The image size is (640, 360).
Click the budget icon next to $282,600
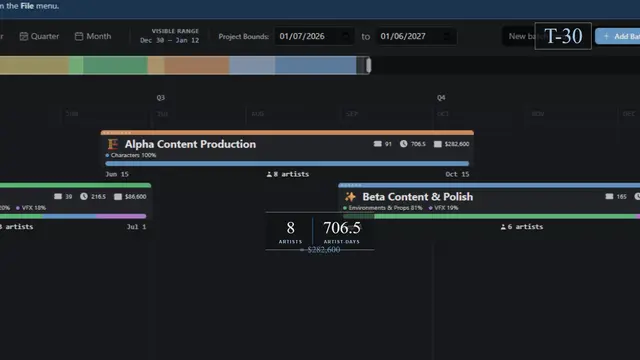(438, 144)
